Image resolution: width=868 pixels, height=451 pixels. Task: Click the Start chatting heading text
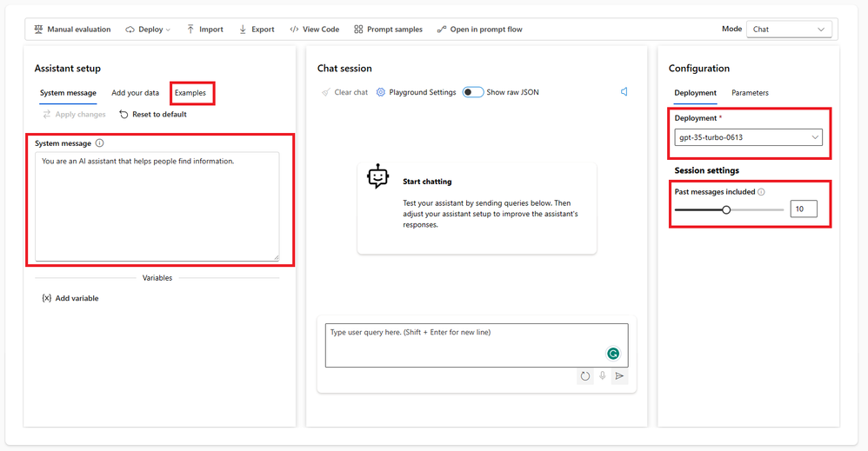[427, 182]
